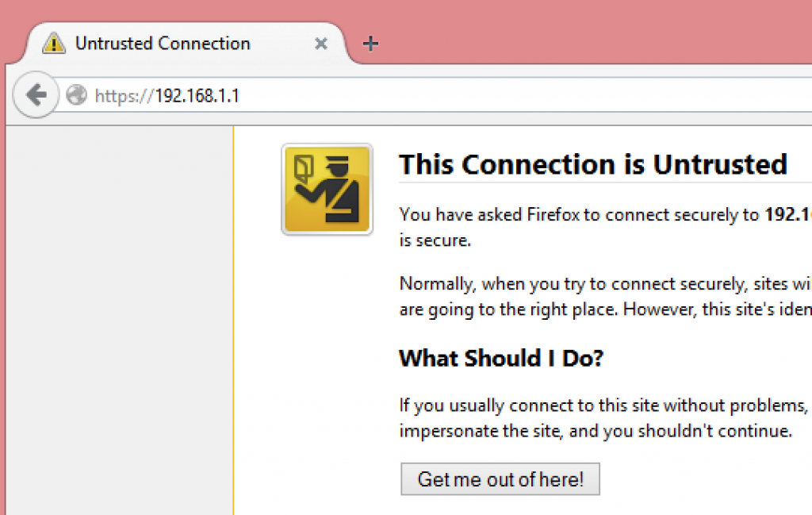Click the line 'impersonate the site' text
This screenshot has width=812, height=515.
[596, 431]
